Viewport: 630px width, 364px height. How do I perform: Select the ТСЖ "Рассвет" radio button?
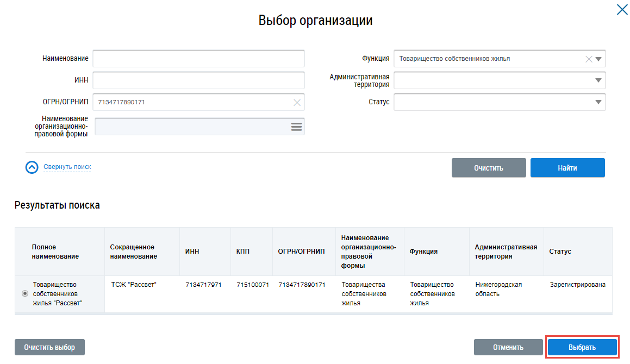tap(25, 294)
